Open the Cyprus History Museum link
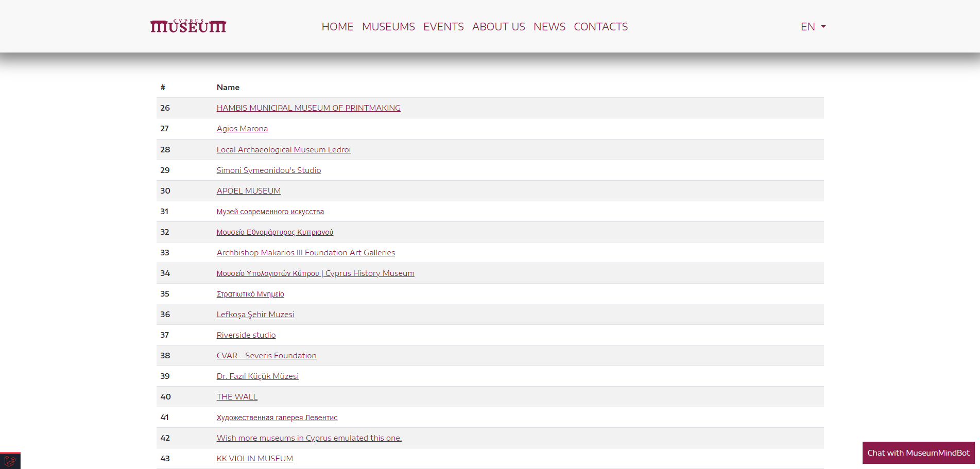980x469 pixels. coord(316,273)
